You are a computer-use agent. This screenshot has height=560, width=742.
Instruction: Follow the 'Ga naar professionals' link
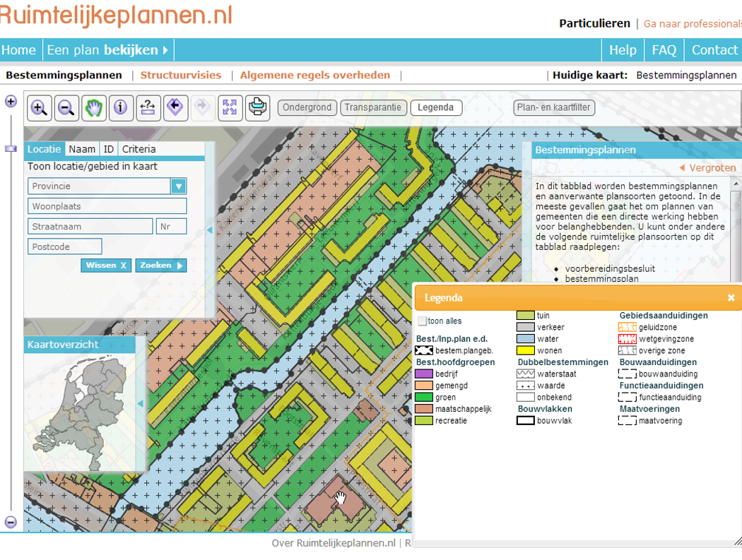693,23
